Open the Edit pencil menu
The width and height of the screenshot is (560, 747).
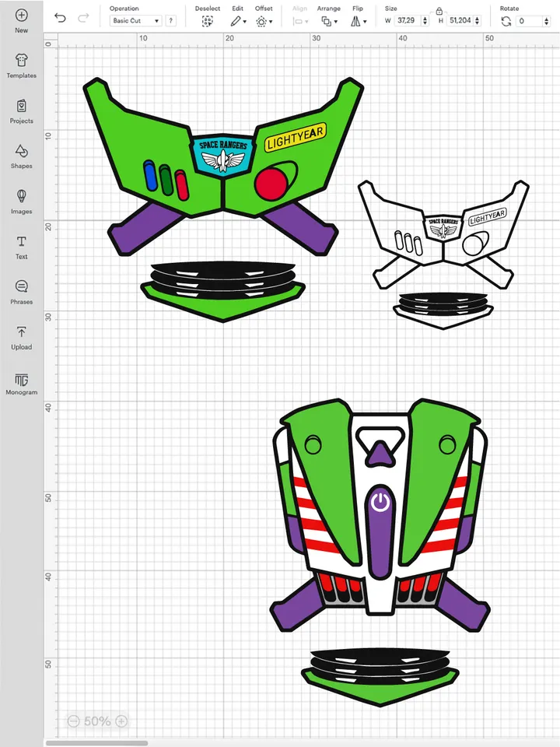(238, 21)
